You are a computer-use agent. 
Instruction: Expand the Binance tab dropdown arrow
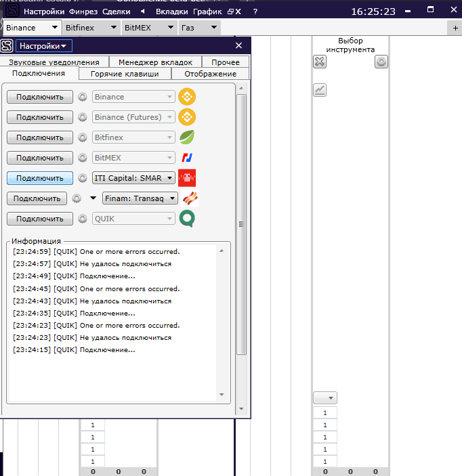point(55,27)
